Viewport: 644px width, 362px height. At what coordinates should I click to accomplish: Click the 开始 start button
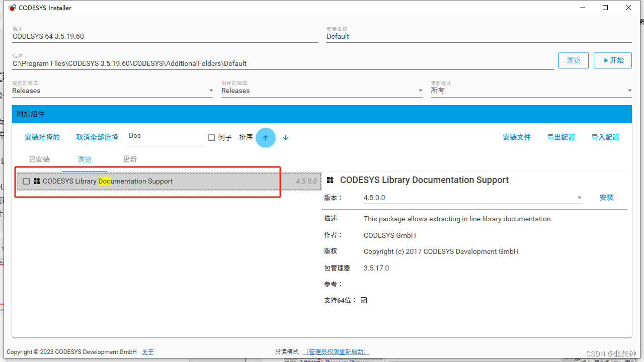(612, 60)
